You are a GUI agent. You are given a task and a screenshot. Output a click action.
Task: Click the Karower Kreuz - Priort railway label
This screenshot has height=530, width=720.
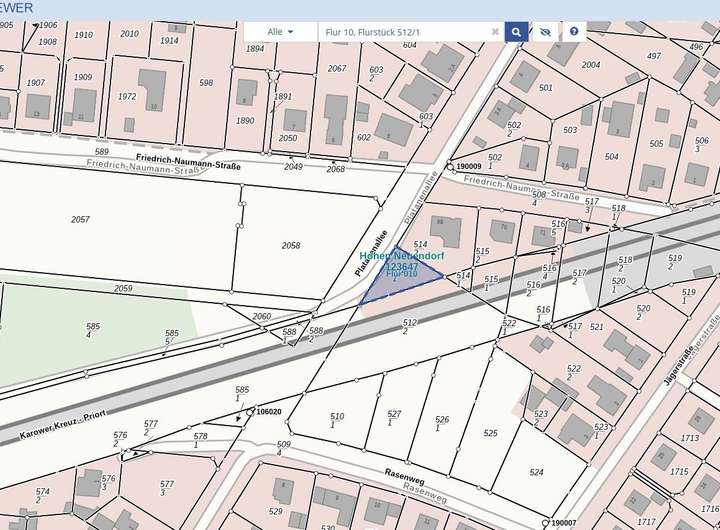point(62,426)
